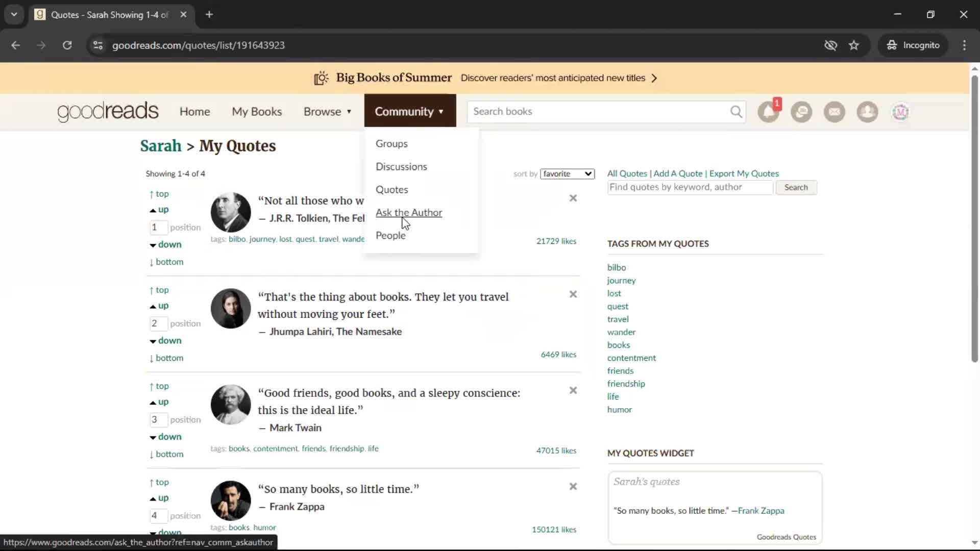Open the site information icon in address bar
This screenshot has width=980, height=551.
click(98, 45)
